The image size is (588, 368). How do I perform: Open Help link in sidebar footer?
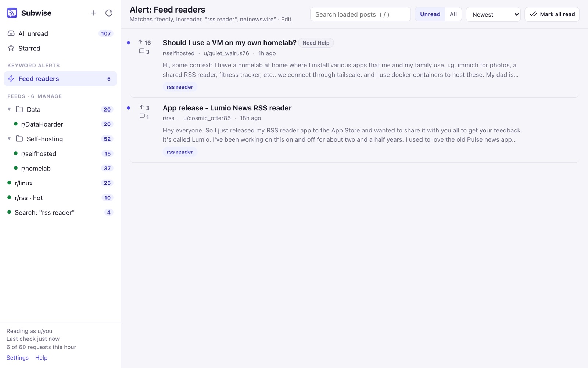coord(41,358)
